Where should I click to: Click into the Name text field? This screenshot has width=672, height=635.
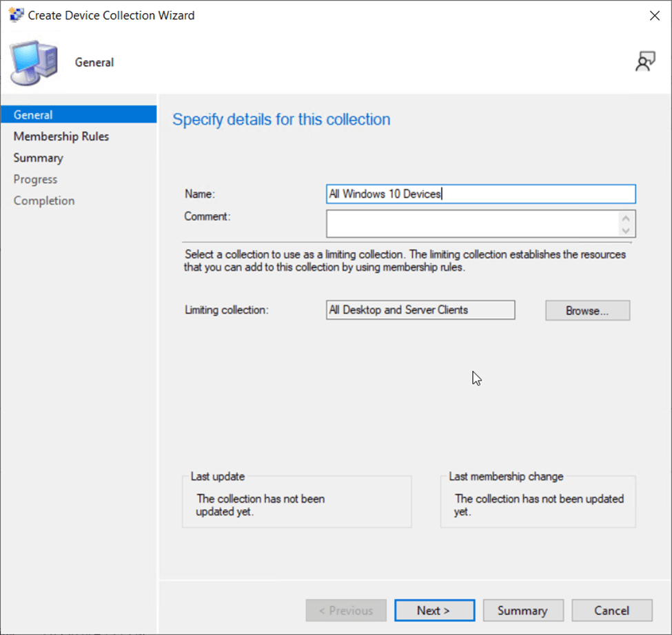click(x=480, y=194)
